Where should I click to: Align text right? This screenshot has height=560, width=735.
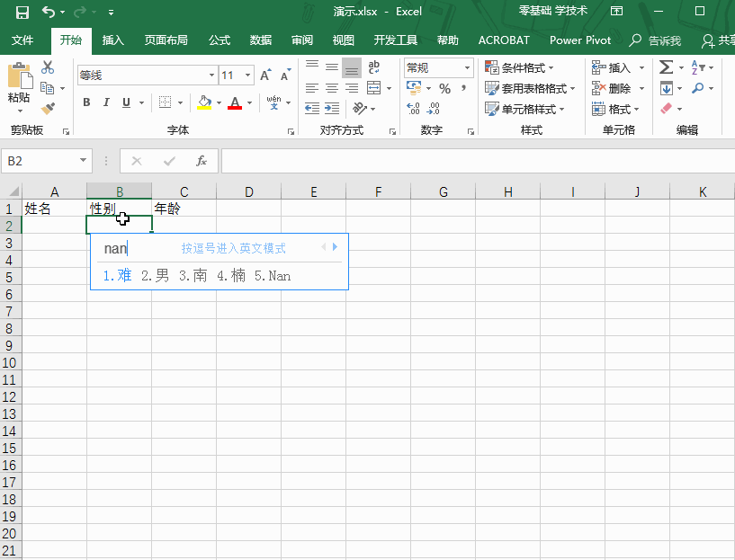[x=352, y=87]
